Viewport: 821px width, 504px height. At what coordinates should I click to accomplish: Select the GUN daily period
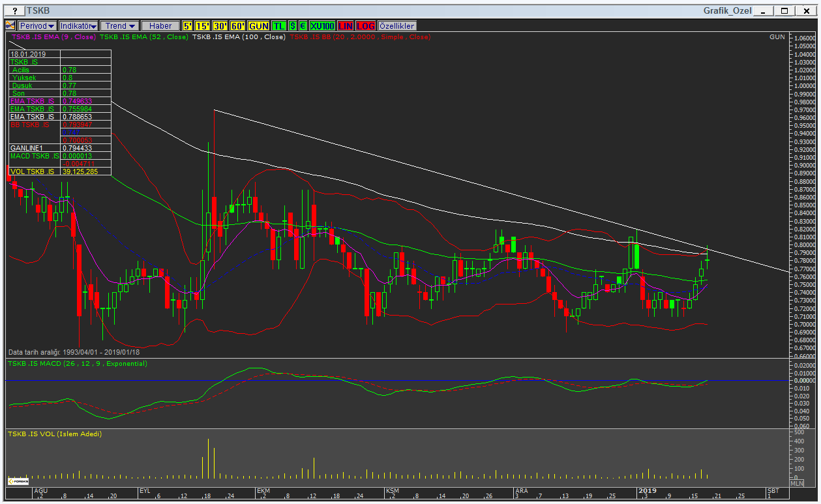[259, 25]
